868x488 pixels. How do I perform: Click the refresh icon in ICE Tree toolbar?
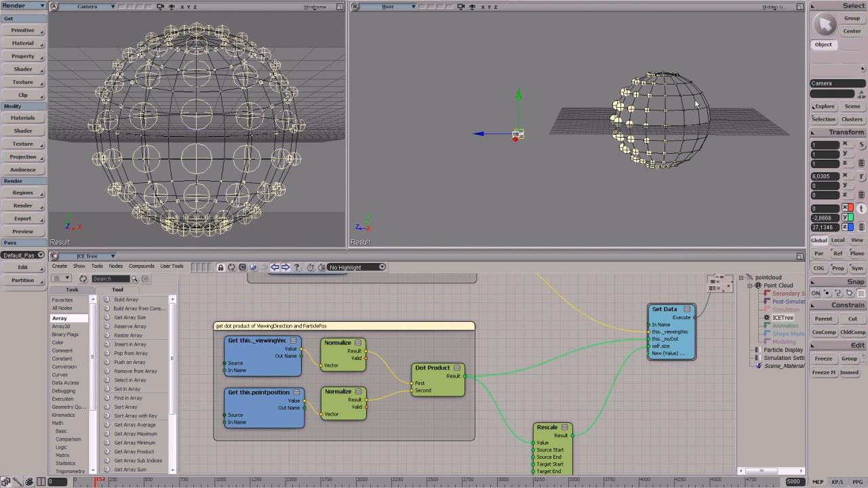click(231, 267)
